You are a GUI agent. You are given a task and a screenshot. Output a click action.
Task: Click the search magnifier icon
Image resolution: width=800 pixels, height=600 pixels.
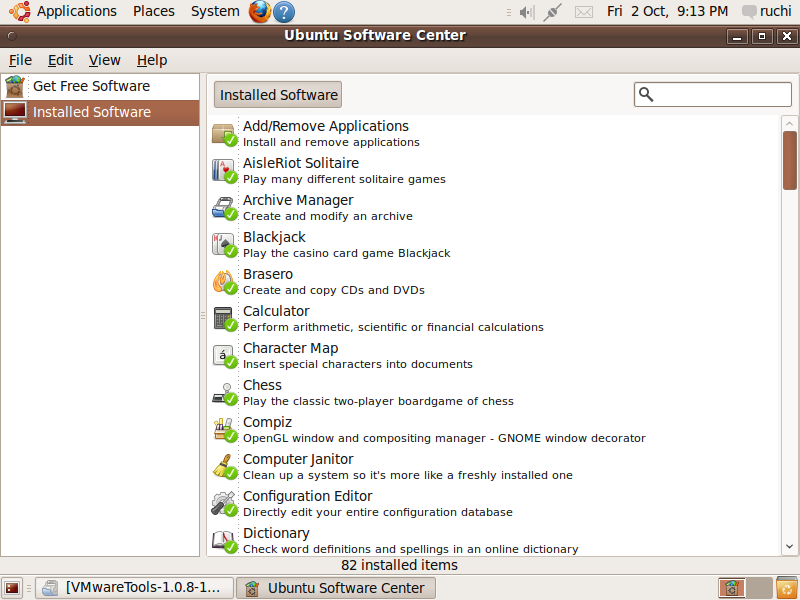click(x=646, y=94)
